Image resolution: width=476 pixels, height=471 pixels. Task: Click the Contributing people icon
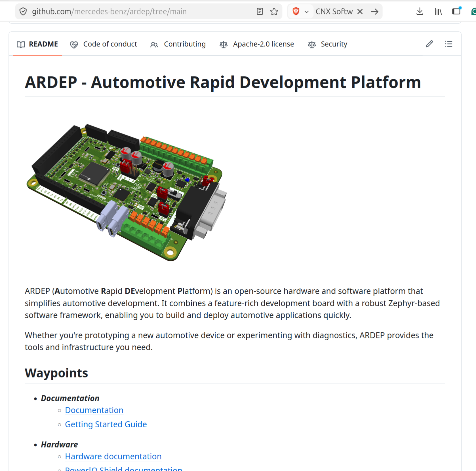[x=154, y=45]
